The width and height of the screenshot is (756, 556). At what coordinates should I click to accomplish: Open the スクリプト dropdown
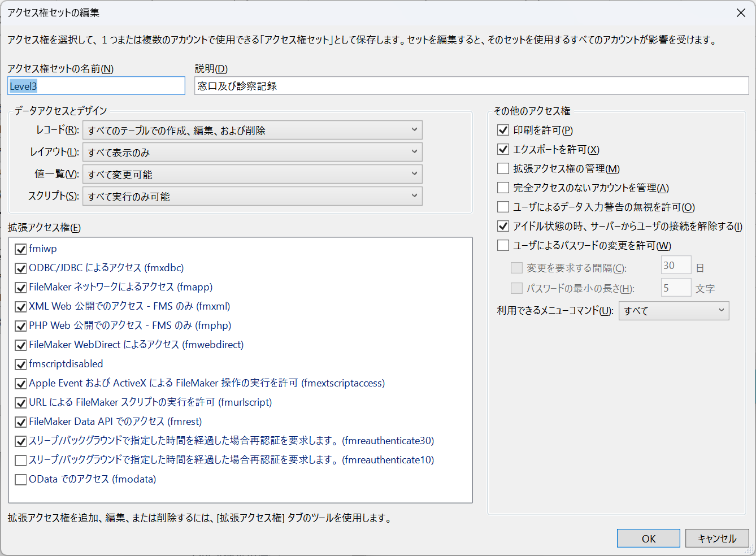point(253,196)
